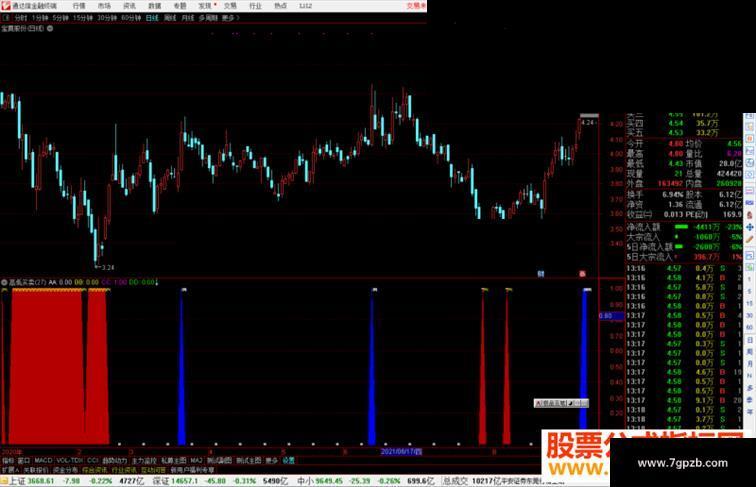
Task: Open the 设置 indicator settings
Action: pyautogui.click(x=288, y=460)
